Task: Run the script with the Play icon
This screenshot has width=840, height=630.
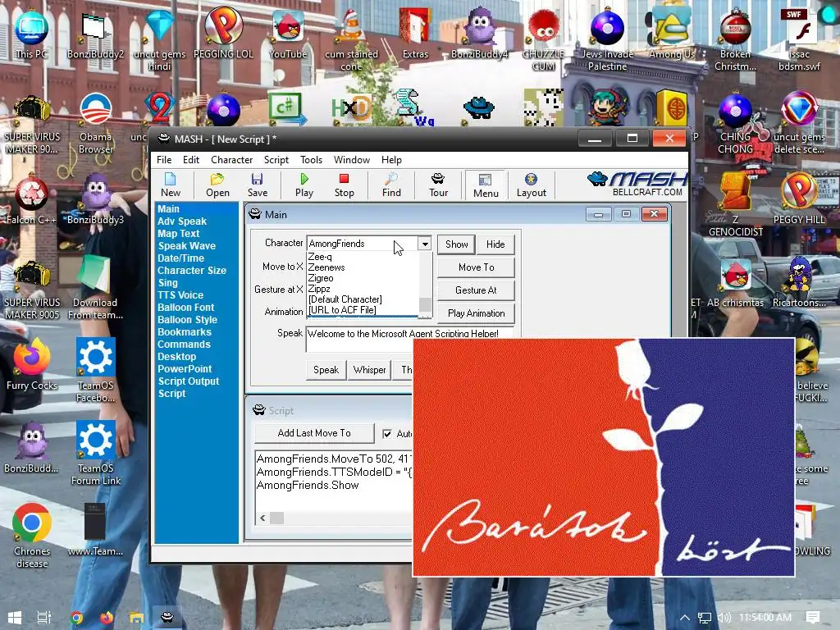Action: 304,185
